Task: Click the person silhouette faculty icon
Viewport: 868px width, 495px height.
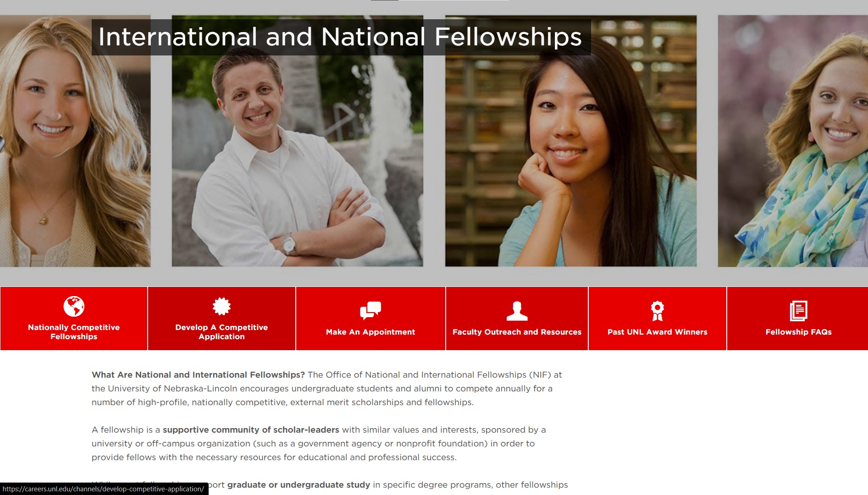Action: pos(517,311)
